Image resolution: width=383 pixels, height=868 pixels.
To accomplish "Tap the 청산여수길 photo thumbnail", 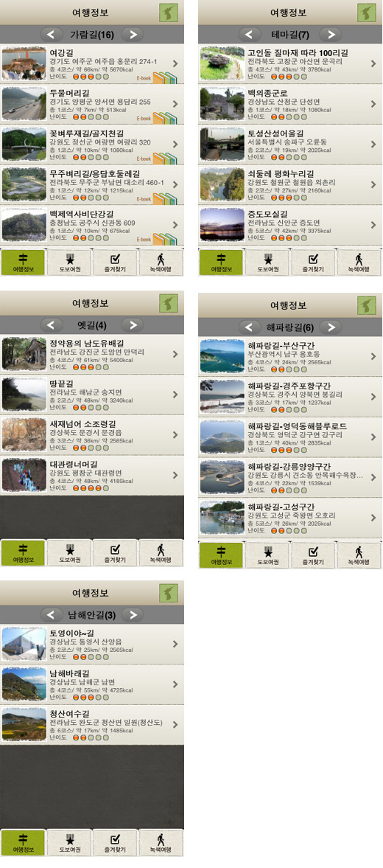I will pos(24,725).
